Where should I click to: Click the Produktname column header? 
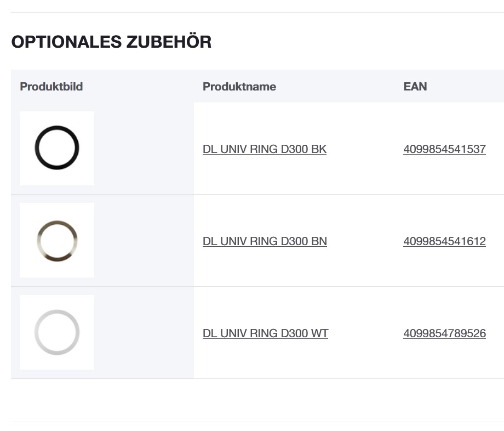[239, 87]
